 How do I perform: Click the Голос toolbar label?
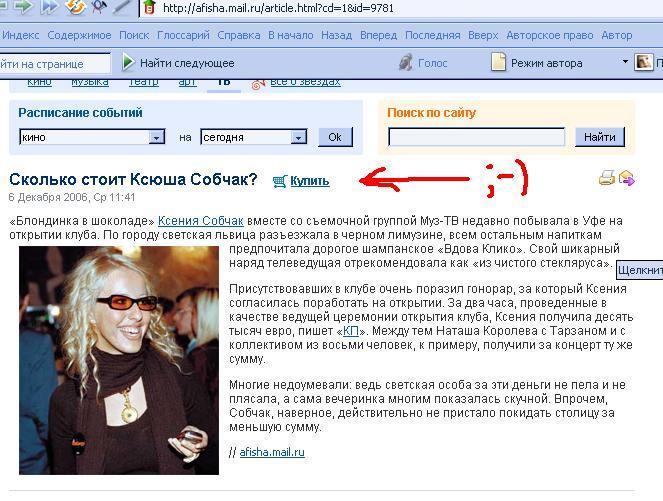point(433,63)
